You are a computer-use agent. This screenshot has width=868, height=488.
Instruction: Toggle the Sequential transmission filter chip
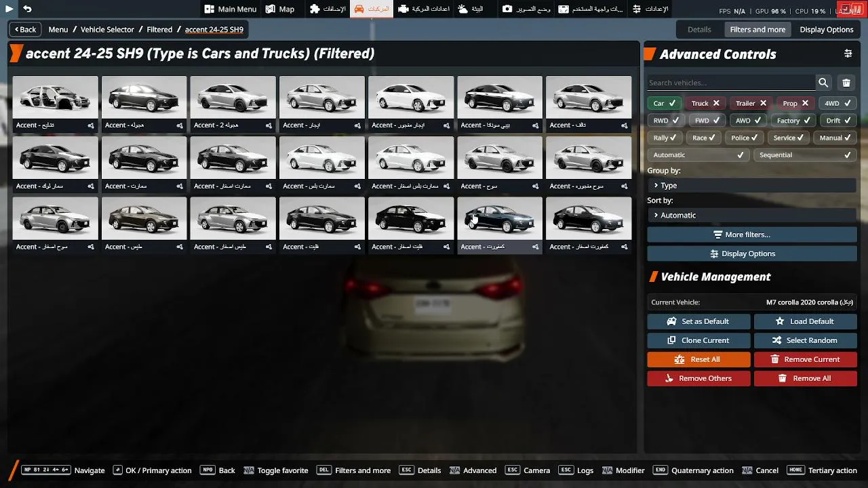[805, 155]
